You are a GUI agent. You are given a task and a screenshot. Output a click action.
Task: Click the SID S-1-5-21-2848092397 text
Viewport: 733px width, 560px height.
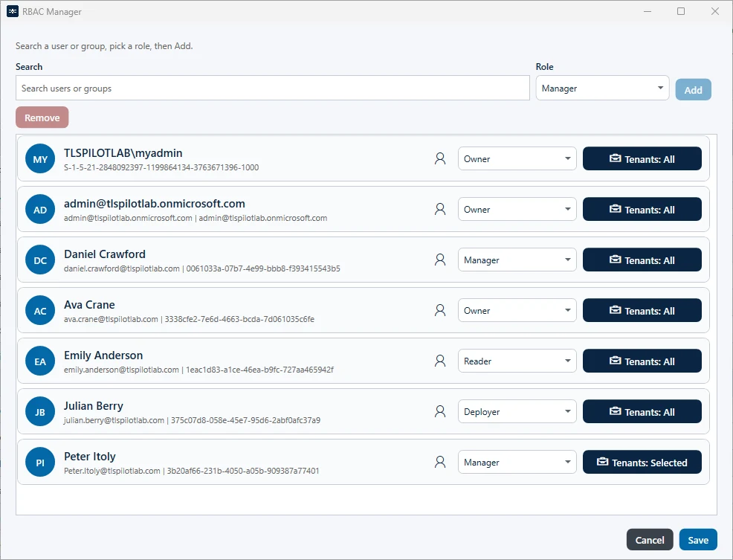pyautogui.click(x=161, y=167)
